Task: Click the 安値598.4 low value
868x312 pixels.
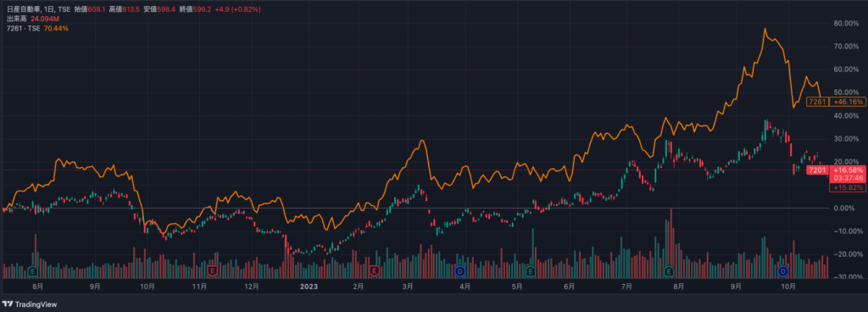Action: (x=160, y=9)
